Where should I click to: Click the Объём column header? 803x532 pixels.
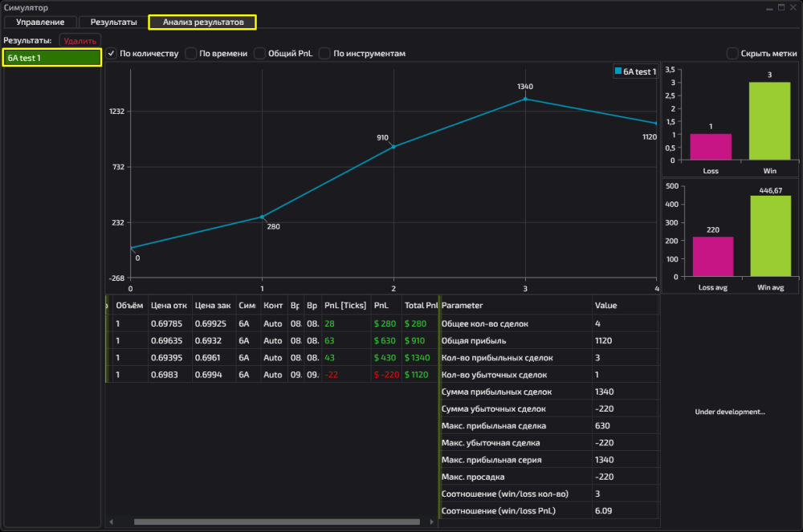click(129, 306)
